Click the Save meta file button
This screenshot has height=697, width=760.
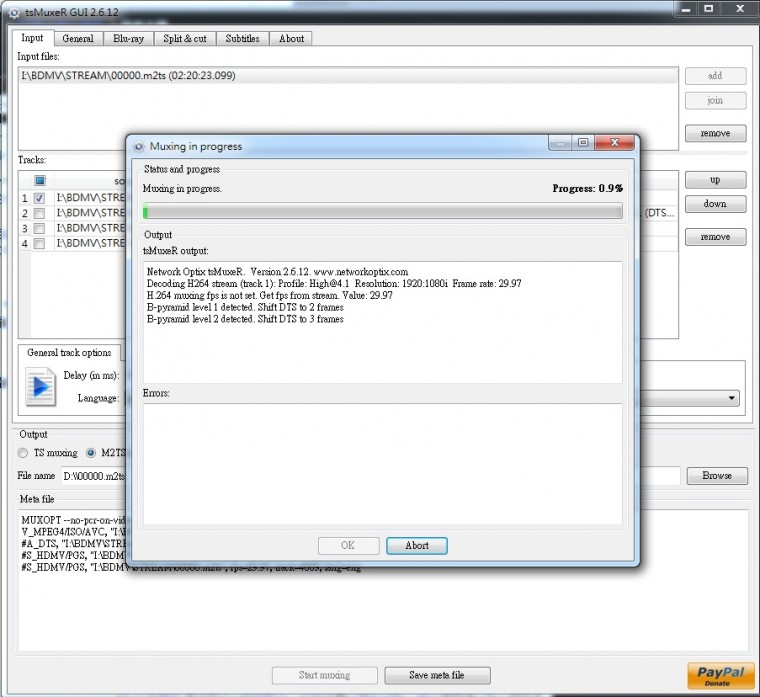tap(437, 675)
